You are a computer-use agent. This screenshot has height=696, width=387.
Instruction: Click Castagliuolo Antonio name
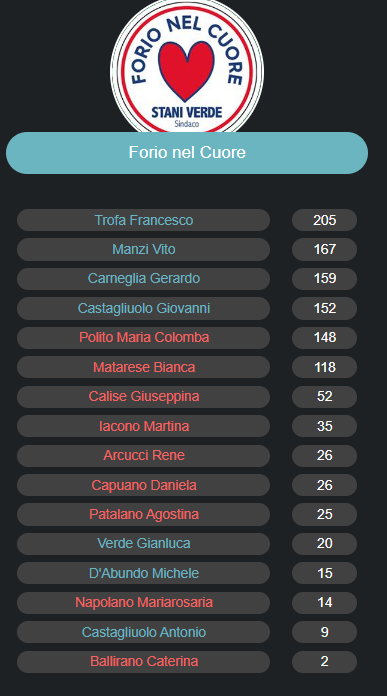pyautogui.click(x=143, y=633)
